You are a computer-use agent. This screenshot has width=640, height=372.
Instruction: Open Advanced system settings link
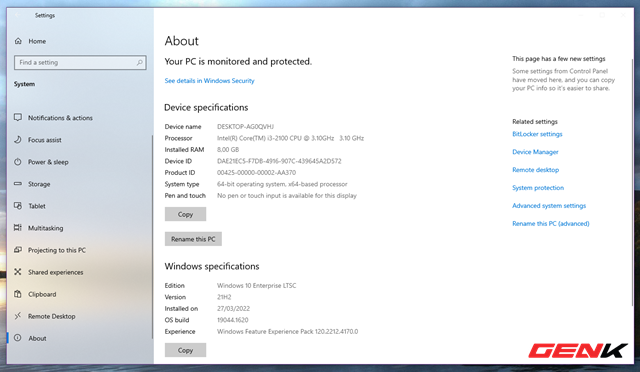(549, 206)
